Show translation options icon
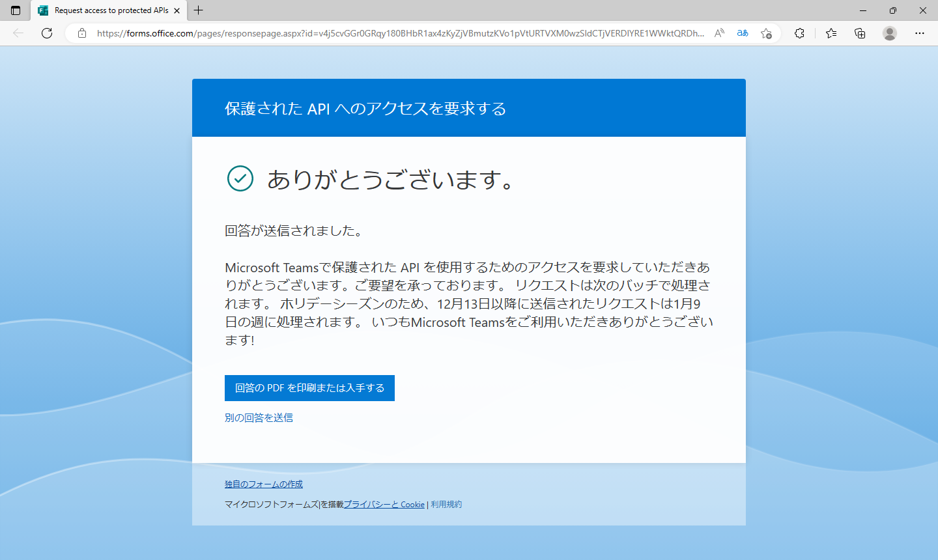This screenshot has height=560, width=938. point(743,33)
